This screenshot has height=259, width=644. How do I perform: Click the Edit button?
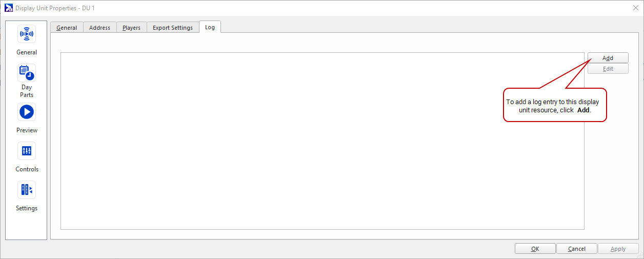coord(608,69)
